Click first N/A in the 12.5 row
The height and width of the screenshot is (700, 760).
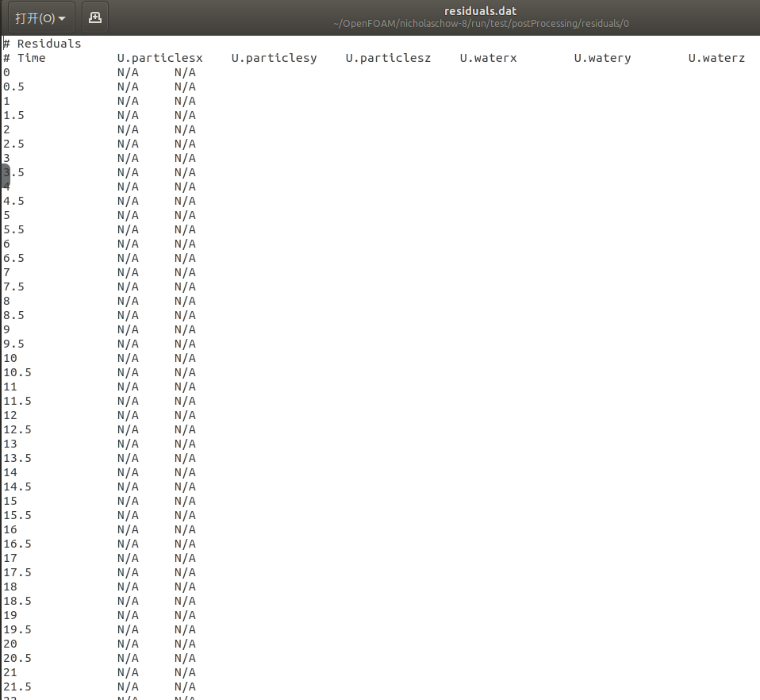128,430
